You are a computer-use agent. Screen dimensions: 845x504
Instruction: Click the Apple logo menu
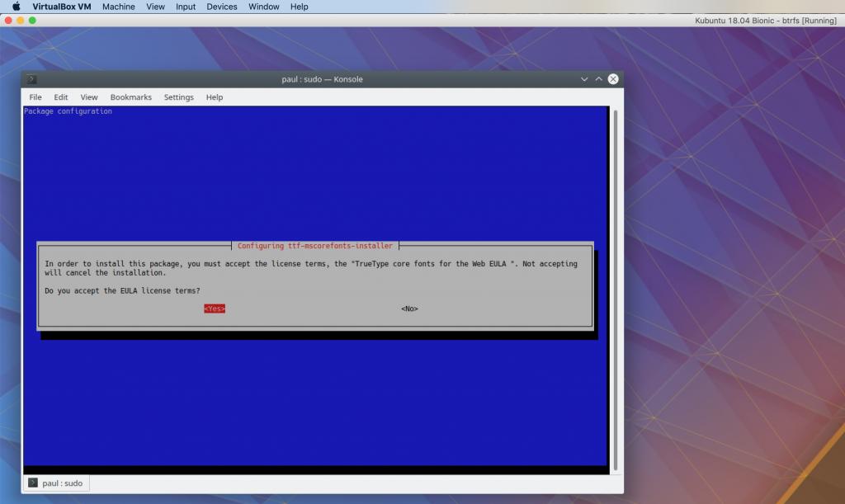pos(16,7)
